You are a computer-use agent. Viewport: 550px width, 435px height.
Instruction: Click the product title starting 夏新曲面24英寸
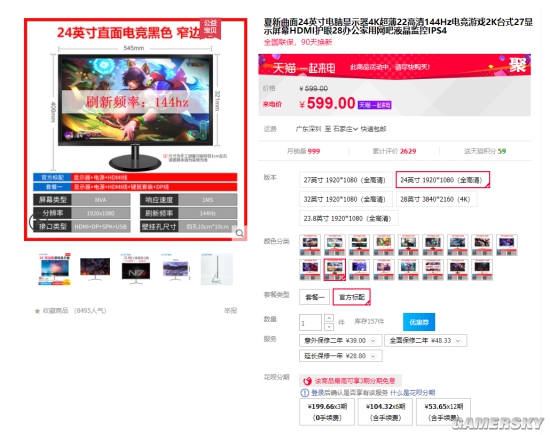[x=398, y=26]
